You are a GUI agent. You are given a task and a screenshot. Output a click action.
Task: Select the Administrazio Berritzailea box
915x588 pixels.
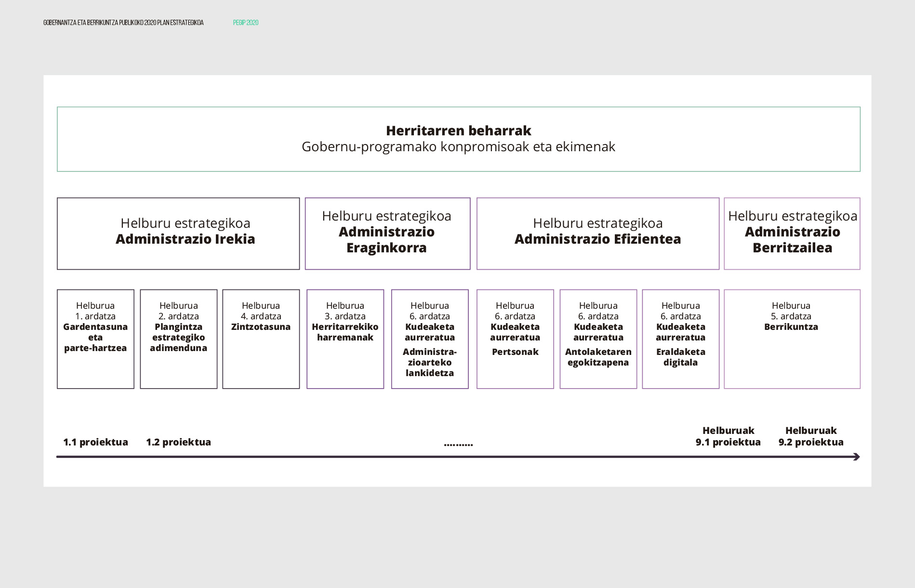coord(792,234)
